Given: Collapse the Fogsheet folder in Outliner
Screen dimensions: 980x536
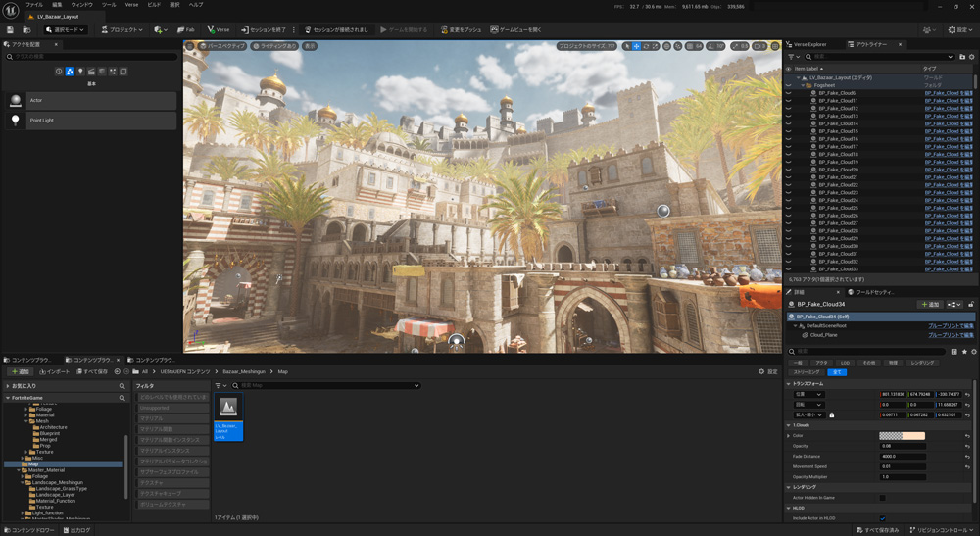Looking at the screenshot, I should [x=804, y=85].
